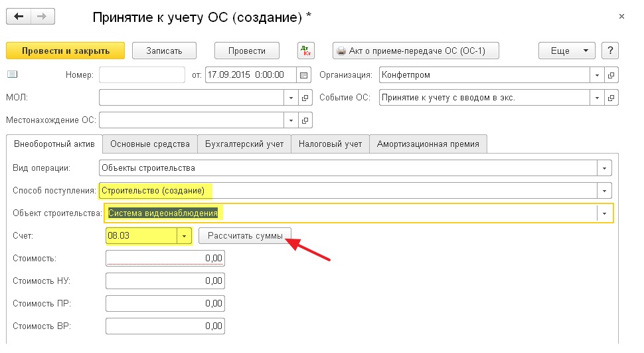
Task: Open the Еще menu
Action: click(x=566, y=51)
